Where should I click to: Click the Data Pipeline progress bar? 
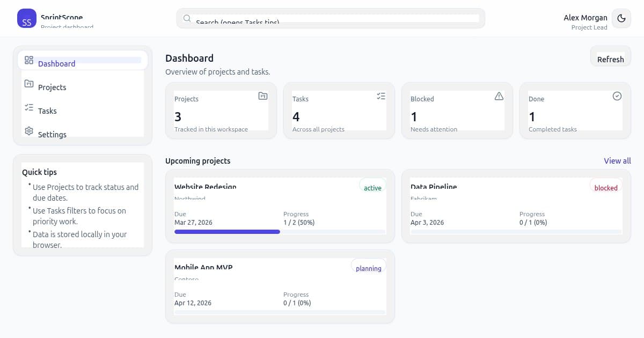pyautogui.click(x=516, y=232)
